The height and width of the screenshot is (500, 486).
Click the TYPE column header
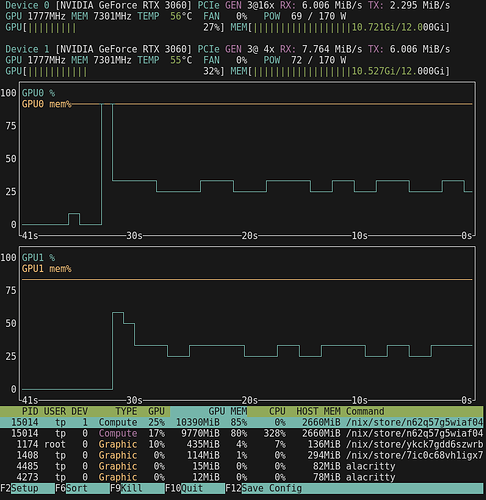tap(126, 411)
